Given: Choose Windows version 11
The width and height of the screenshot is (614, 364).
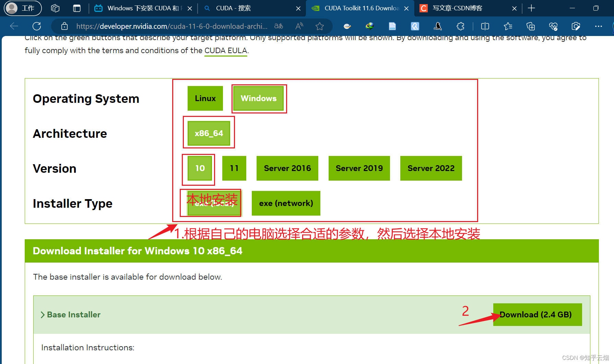Looking at the screenshot, I should 234,168.
